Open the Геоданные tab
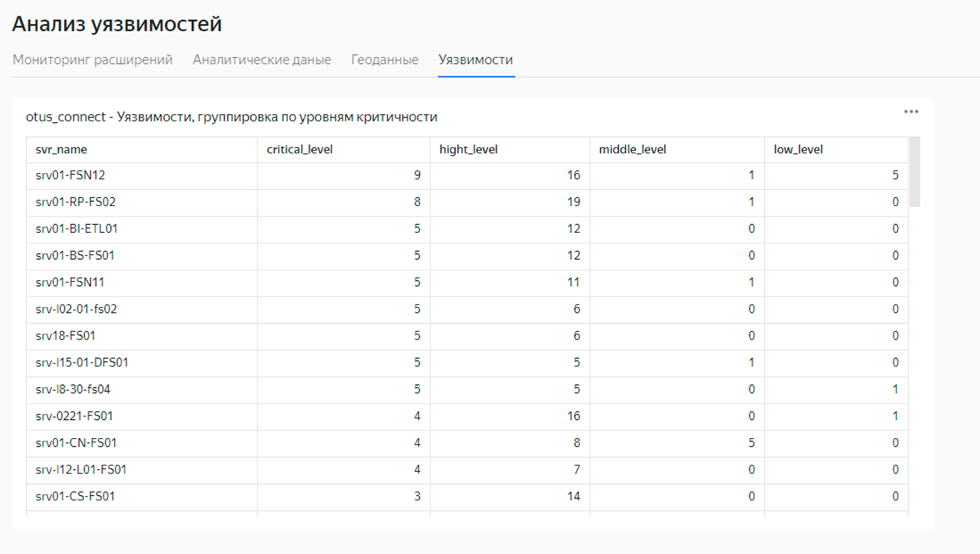This screenshot has width=980, height=554. point(384,60)
